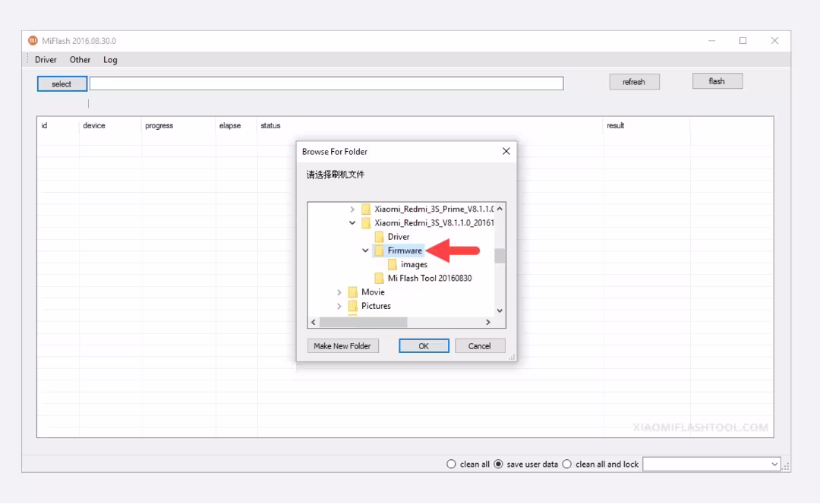Open the Other menu
This screenshot has height=504, width=820.
[x=80, y=60]
